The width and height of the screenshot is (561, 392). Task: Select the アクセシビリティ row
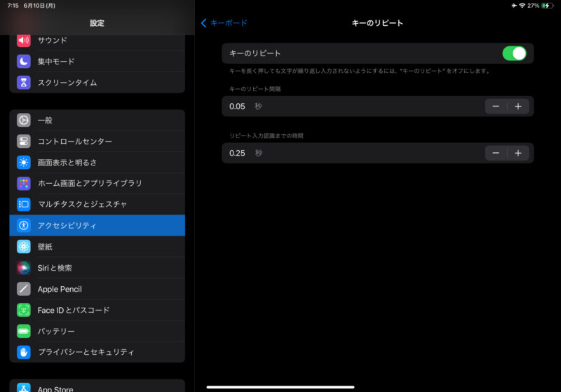97,225
